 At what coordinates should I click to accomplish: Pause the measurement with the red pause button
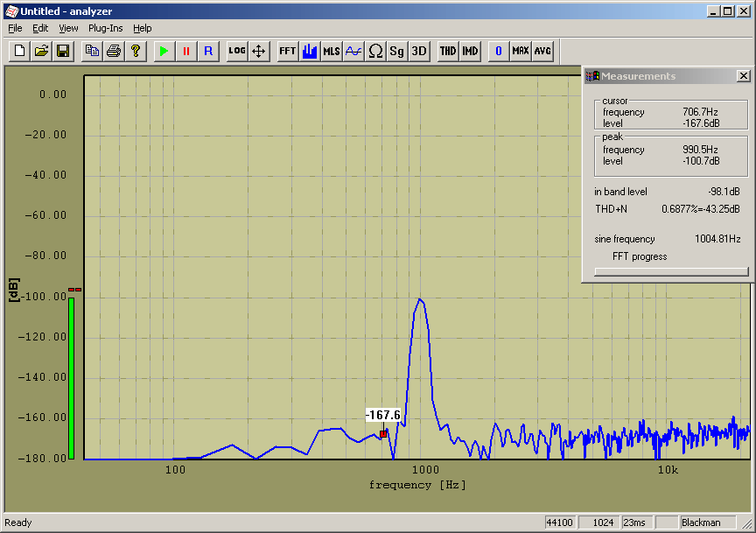185,51
